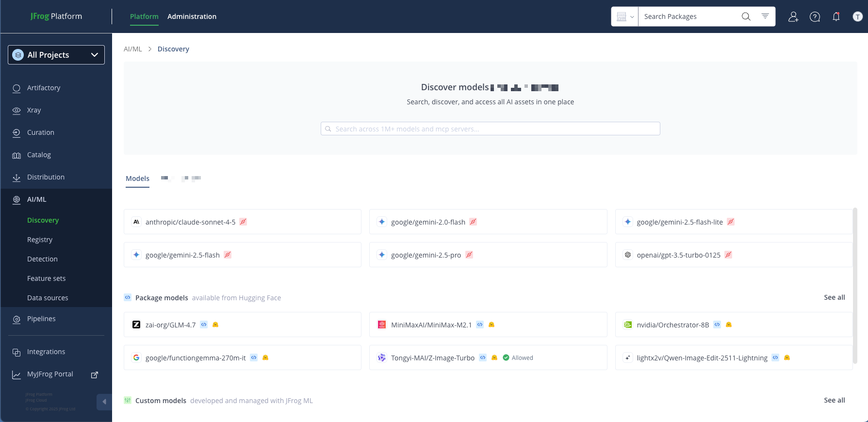
Task: Focus the Search Packages input field
Action: (x=689, y=16)
